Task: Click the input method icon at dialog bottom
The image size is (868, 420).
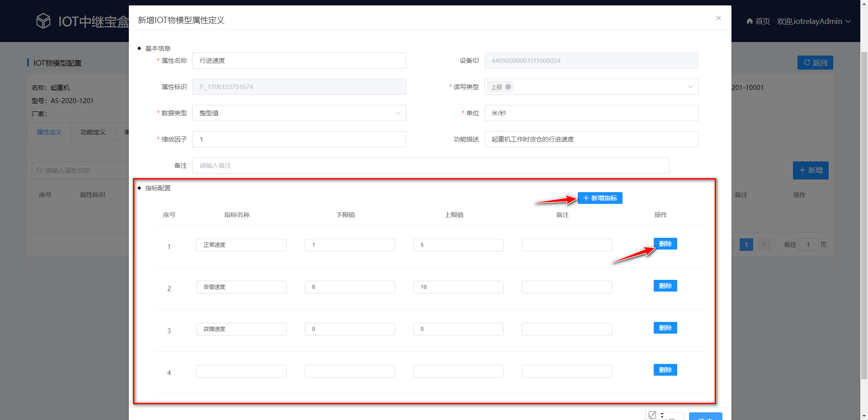Action: [652, 415]
